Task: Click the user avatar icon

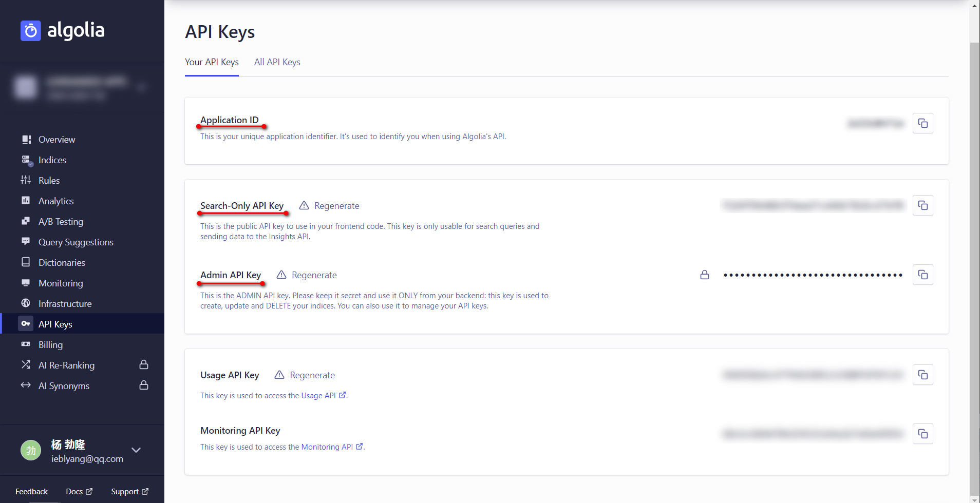Action: coord(31,450)
